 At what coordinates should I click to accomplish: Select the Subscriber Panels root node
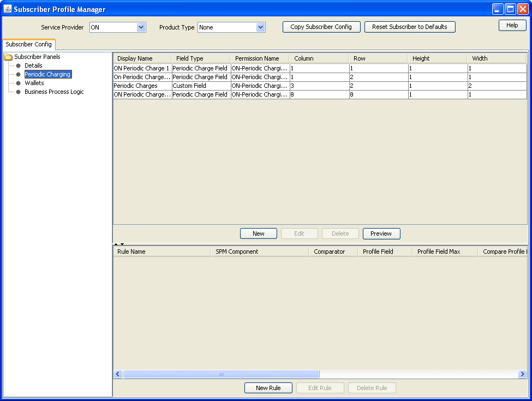click(37, 57)
